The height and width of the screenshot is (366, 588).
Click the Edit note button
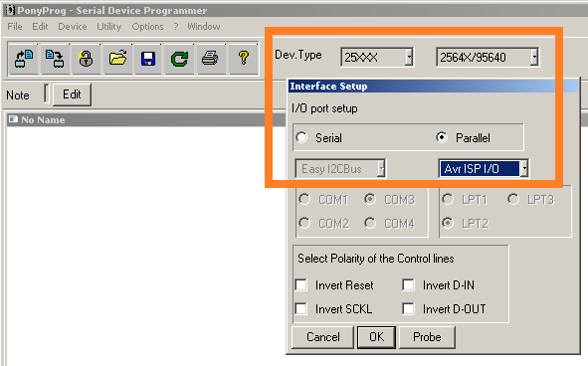[72, 94]
